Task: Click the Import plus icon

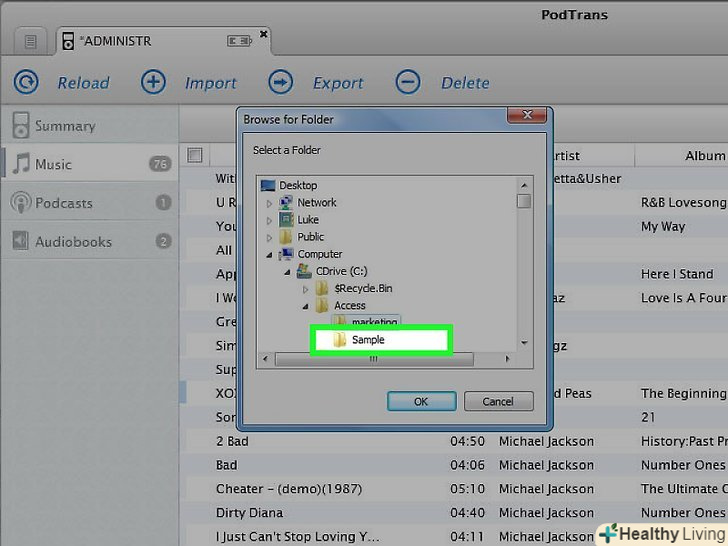Action: pyautogui.click(x=153, y=82)
